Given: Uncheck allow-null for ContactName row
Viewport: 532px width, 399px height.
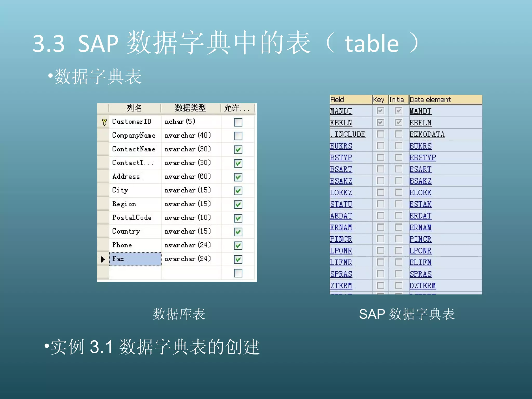Looking at the screenshot, I should pos(238,150).
